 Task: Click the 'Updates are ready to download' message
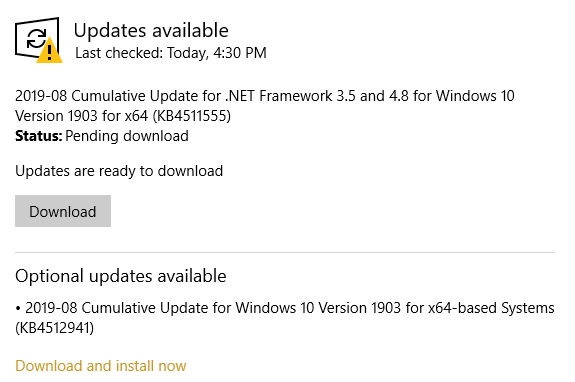point(119,171)
